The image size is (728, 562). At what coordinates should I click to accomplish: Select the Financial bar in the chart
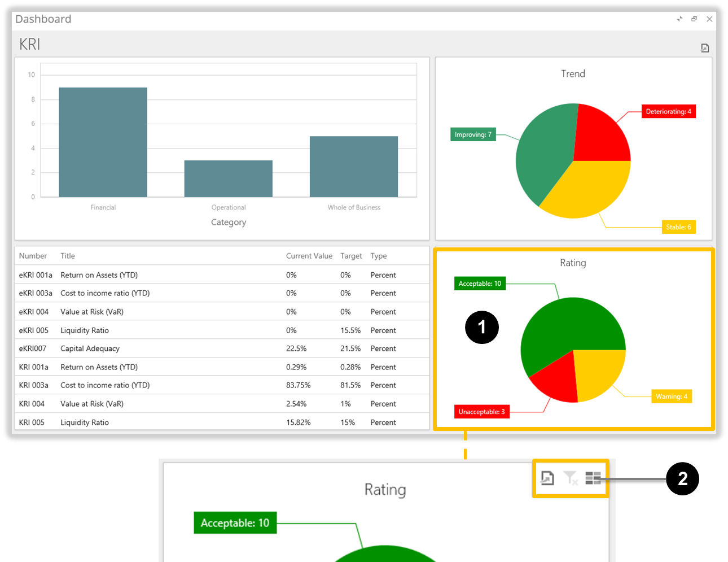[x=103, y=142]
